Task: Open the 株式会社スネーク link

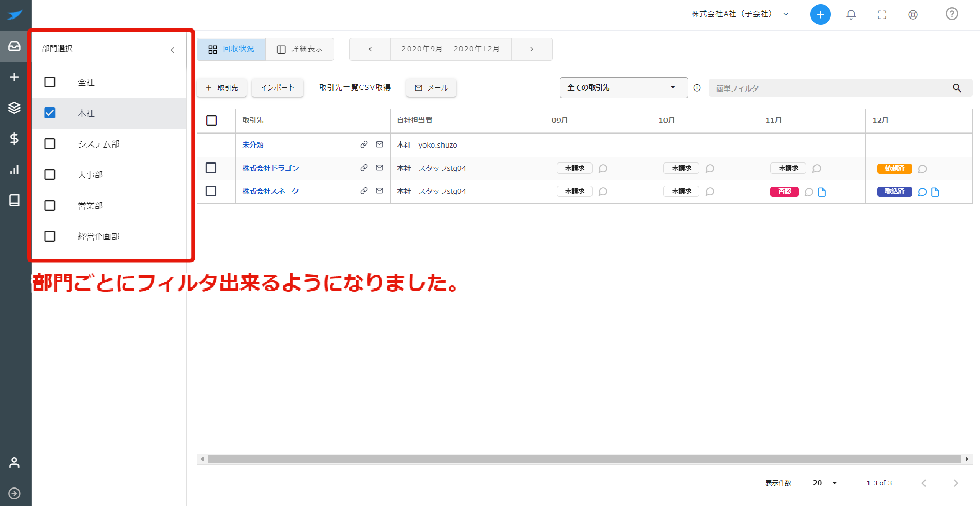Action: pyautogui.click(x=270, y=191)
